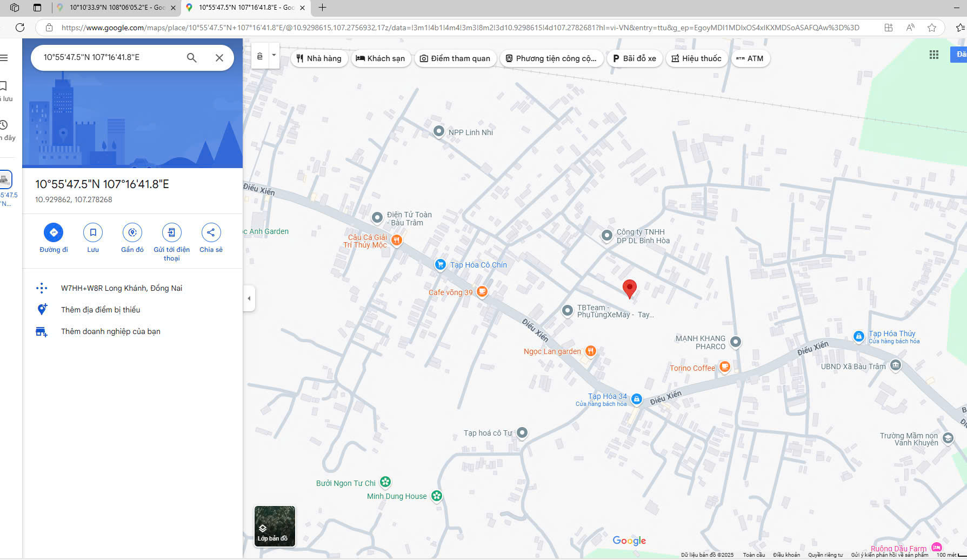
Task: Switch map layer via Lớp bản đồ thumbnail
Action: [x=275, y=526]
